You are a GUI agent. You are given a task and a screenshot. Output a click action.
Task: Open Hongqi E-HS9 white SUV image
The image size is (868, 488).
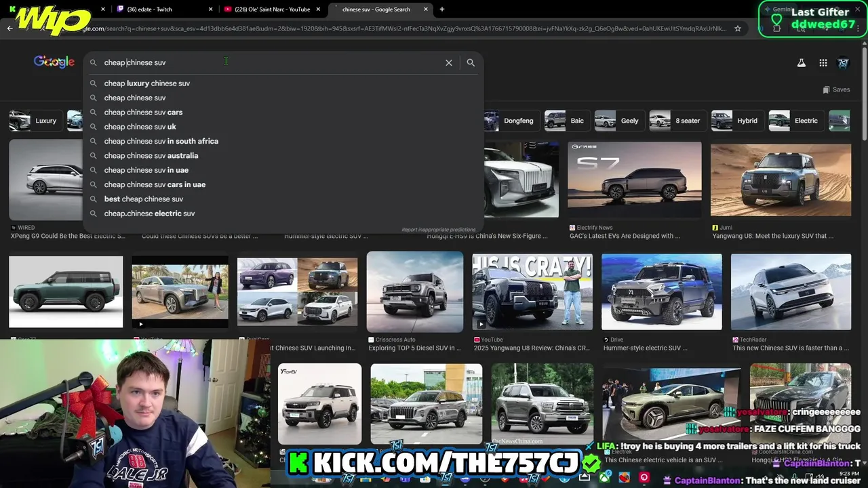521,180
